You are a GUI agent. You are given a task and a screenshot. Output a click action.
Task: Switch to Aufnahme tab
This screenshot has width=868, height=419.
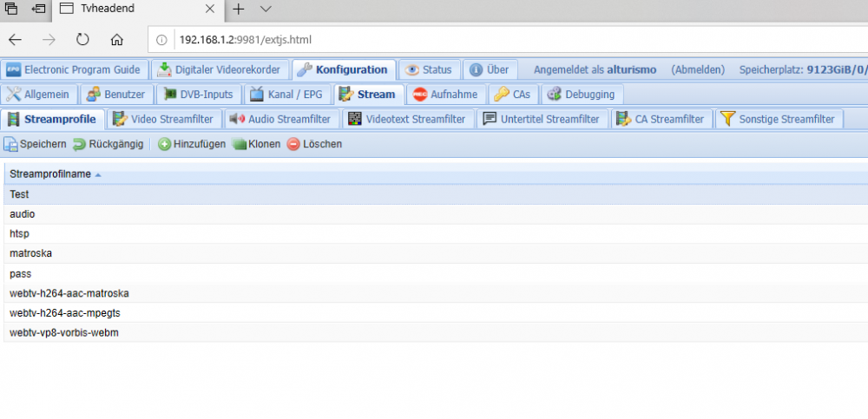coord(447,94)
